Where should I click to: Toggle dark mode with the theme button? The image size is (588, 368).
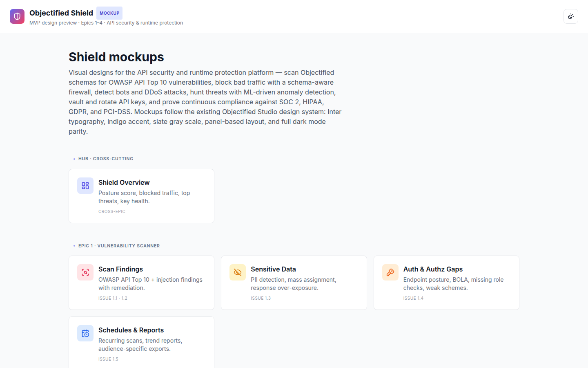pyautogui.click(x=571, y=16)
